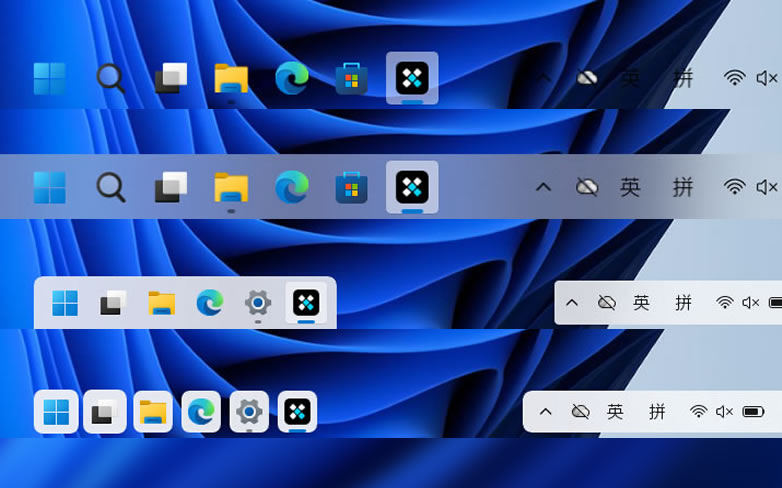The height and width of the screenshot is (488, 782).
Task: Open Microsoft Store on the fully transparent taskbar
Action: (352, 79)
